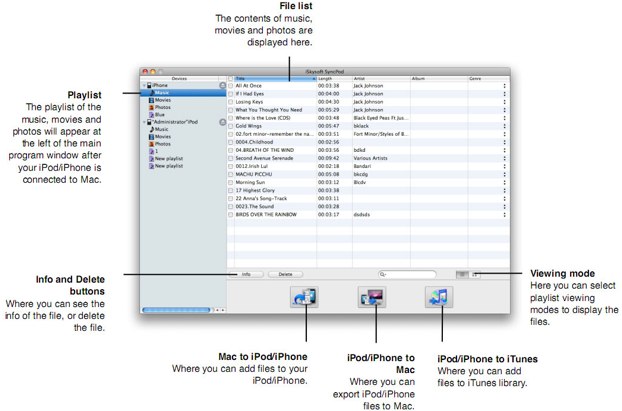Check the box for Losing Keys

[x=230, y=102]
